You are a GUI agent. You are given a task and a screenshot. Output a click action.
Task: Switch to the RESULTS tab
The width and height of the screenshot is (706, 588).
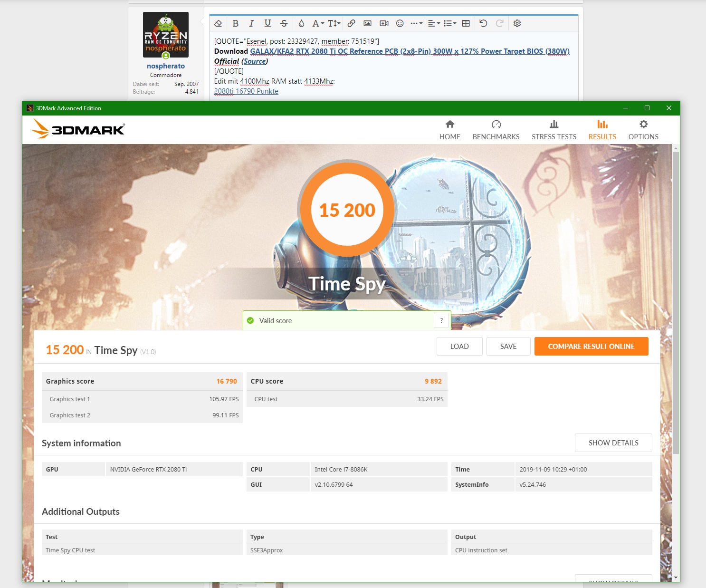602,130
